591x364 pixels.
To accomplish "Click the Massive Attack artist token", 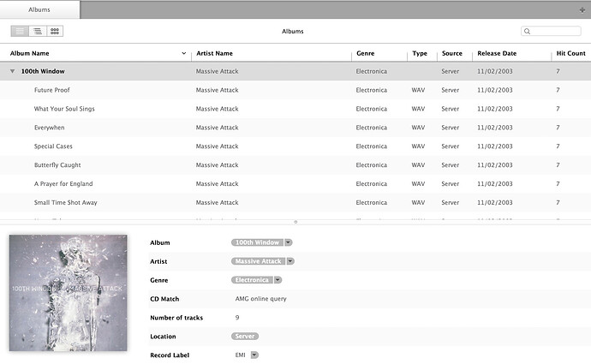I will [258, 261].
